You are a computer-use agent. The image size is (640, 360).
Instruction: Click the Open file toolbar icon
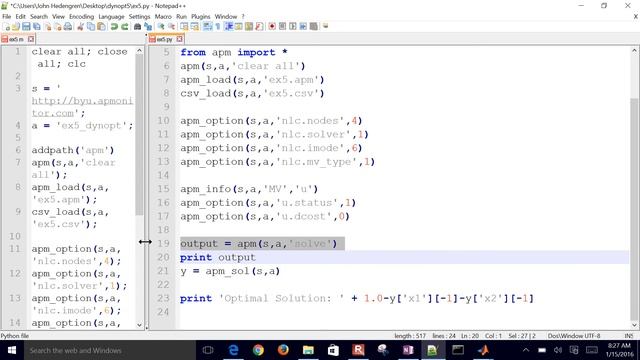coord(16,27)
